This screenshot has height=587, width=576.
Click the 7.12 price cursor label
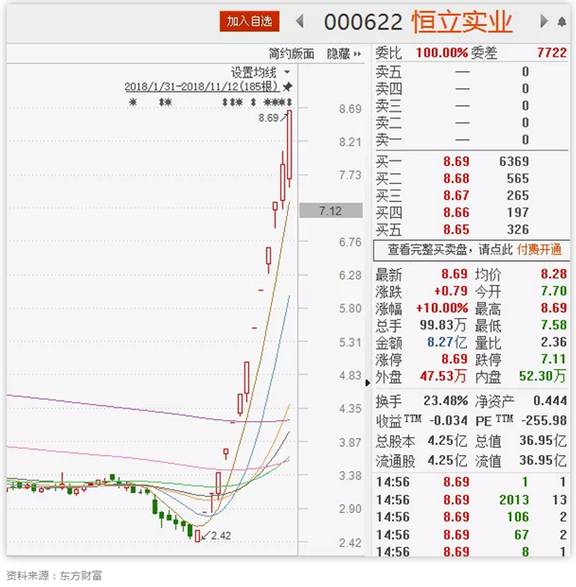pos(331,211)
